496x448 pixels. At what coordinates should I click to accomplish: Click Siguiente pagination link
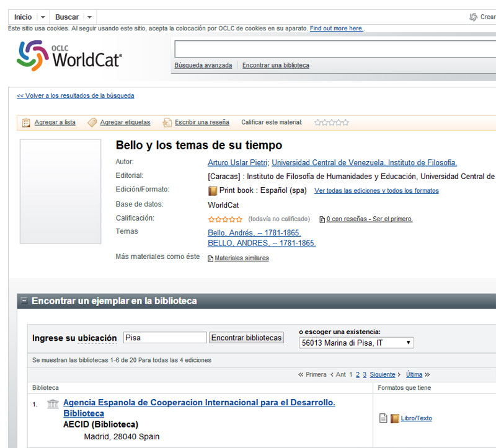(383, 375)
